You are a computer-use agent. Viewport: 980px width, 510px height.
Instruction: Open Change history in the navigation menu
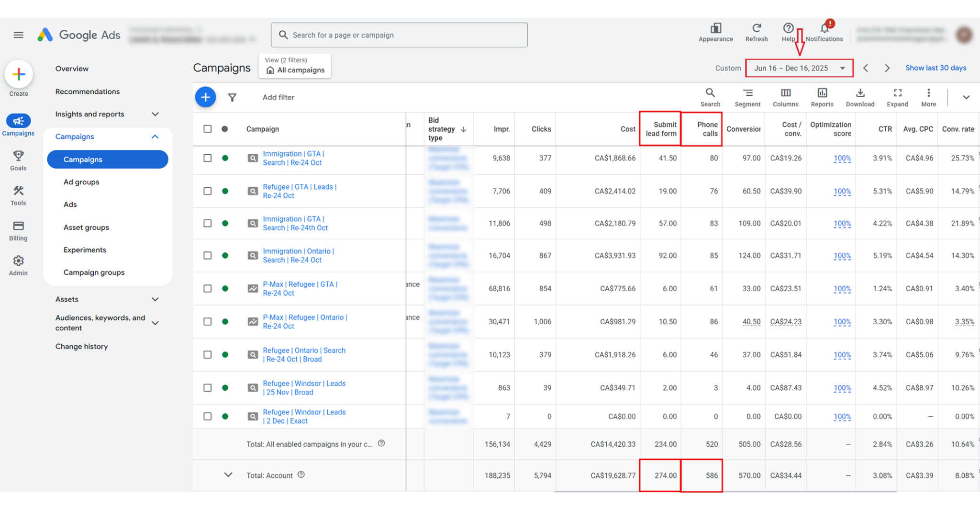click(81, 346)
